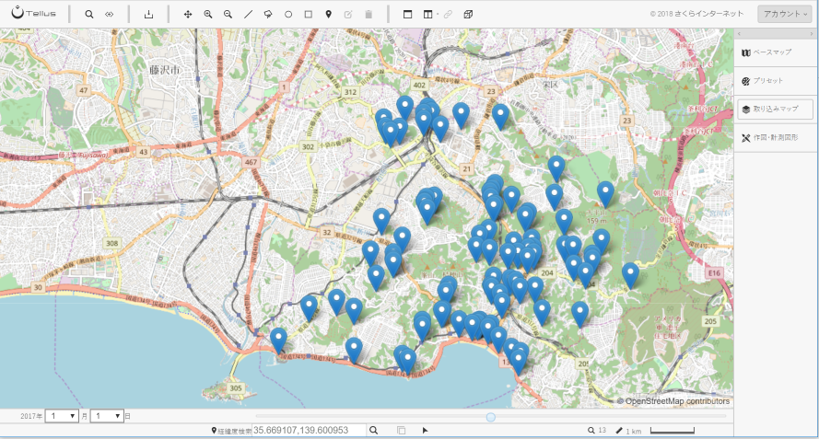Click the side panel left scroll arrow
The image size is (819, 439).
[739, 34]
